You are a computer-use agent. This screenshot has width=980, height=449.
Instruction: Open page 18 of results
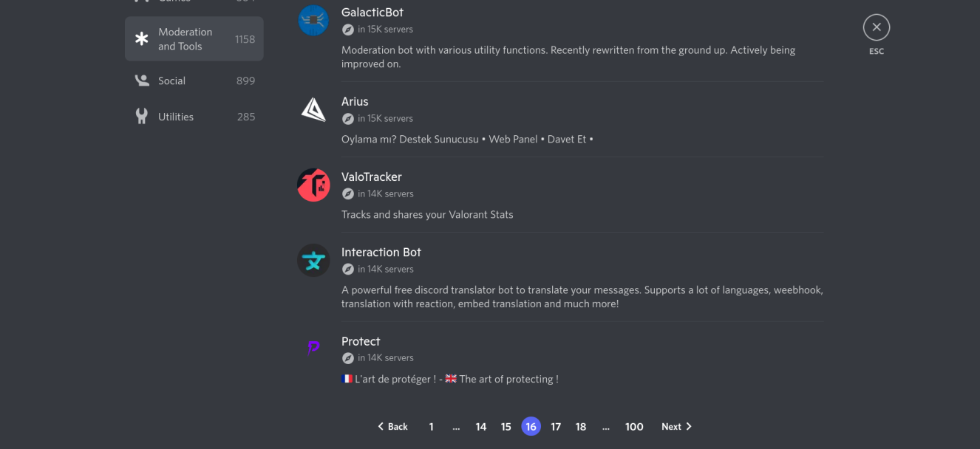pyautogui.click(x=581, y=426)
